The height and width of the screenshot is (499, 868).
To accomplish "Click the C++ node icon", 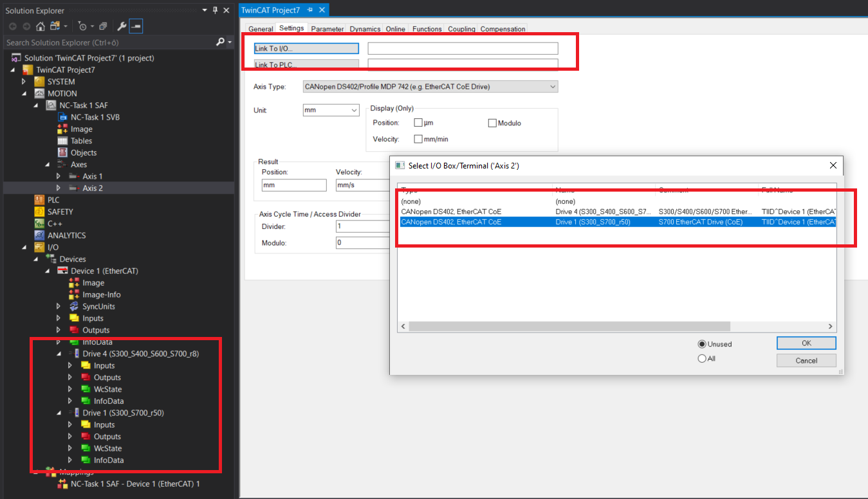I will [x=39, y=224].
